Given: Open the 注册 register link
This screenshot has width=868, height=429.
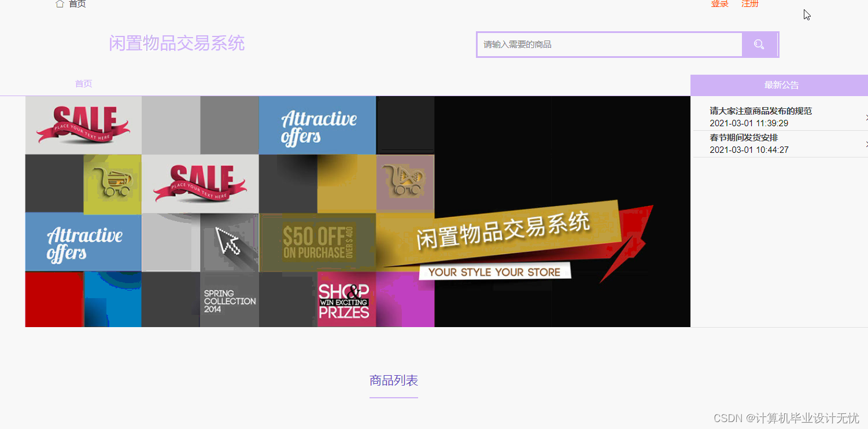Looking at the screenshot, I should click(750, 3).
